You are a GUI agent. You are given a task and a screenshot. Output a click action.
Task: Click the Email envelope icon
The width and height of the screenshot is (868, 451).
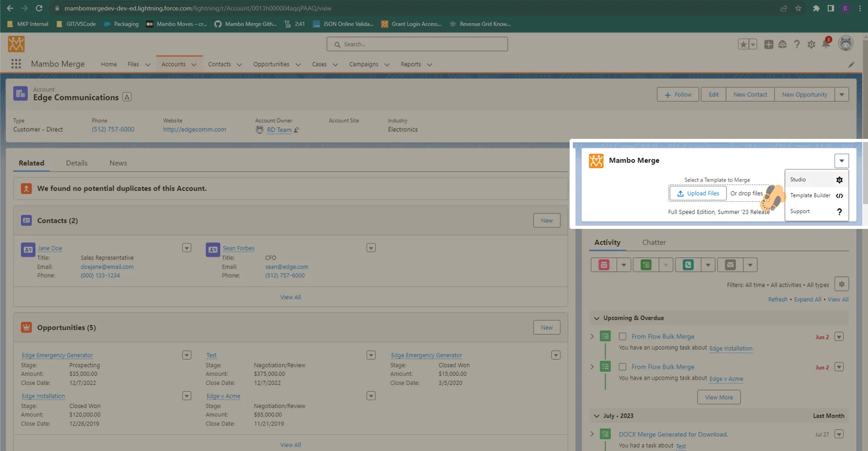(730, 265)
